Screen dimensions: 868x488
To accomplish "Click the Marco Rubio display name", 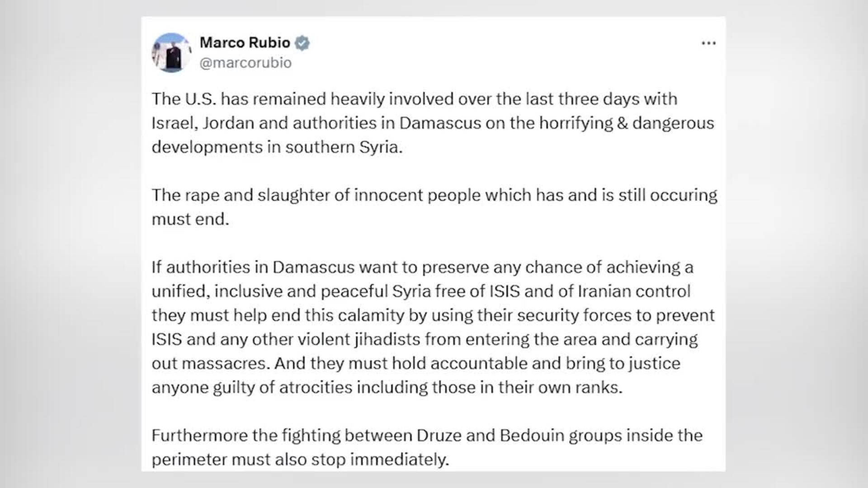I will point(245,42).
